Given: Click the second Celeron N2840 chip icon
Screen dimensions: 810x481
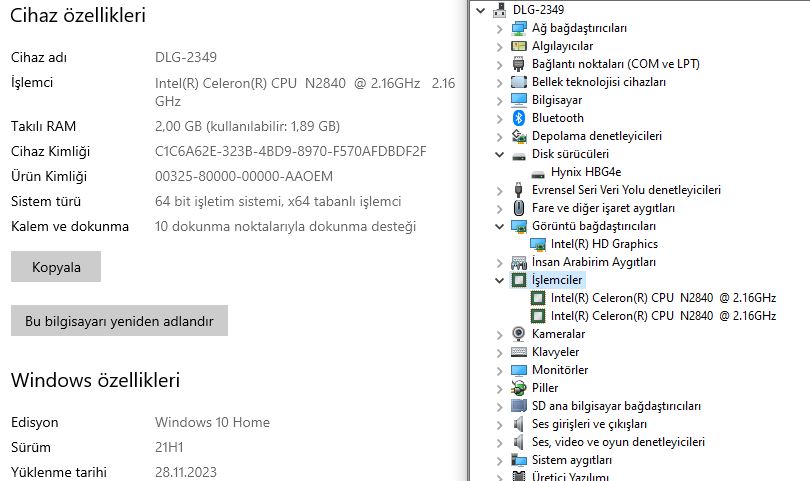Looking at the screenshot, I should tap(538, 316).
